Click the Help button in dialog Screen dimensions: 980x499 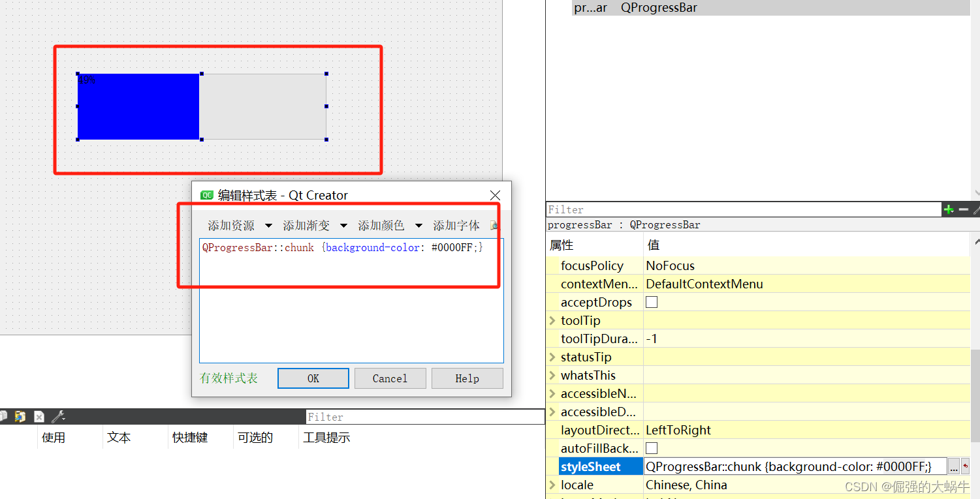pos(467,378)
